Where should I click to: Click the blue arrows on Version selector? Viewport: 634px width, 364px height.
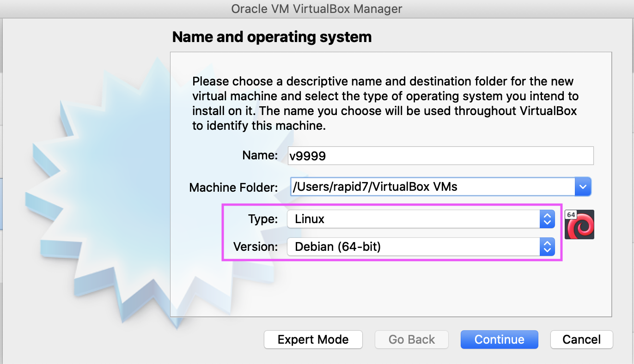pyautogui.click(x=547, y=247)
